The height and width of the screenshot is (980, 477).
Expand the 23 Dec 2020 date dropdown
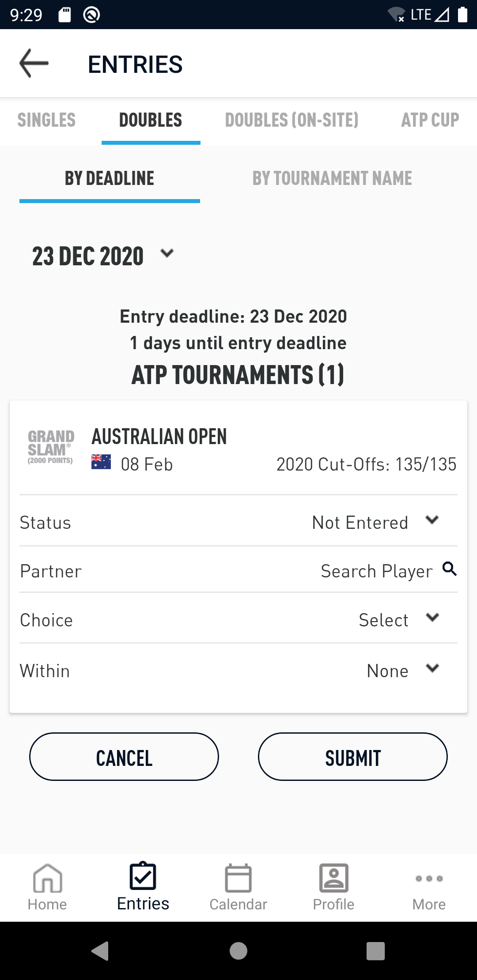coord(167,254)
